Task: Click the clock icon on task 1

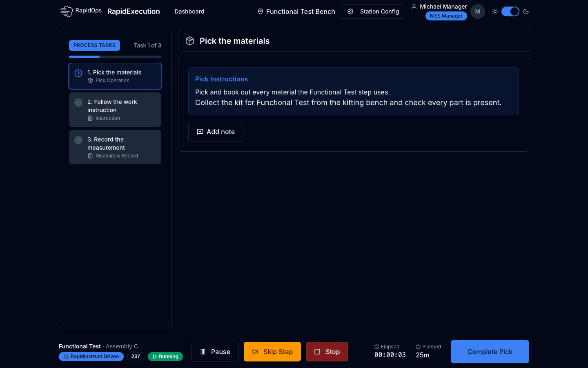Action: 78,73
